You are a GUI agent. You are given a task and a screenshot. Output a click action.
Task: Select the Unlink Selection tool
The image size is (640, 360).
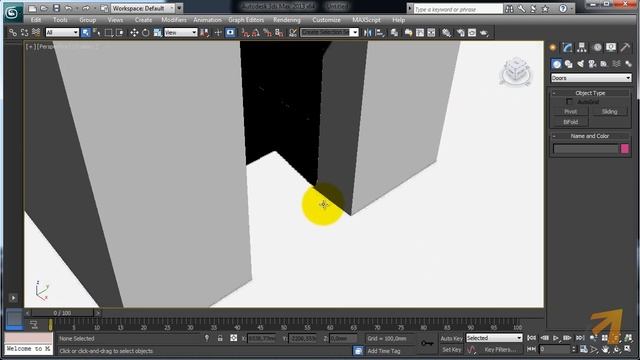point(24,33)
